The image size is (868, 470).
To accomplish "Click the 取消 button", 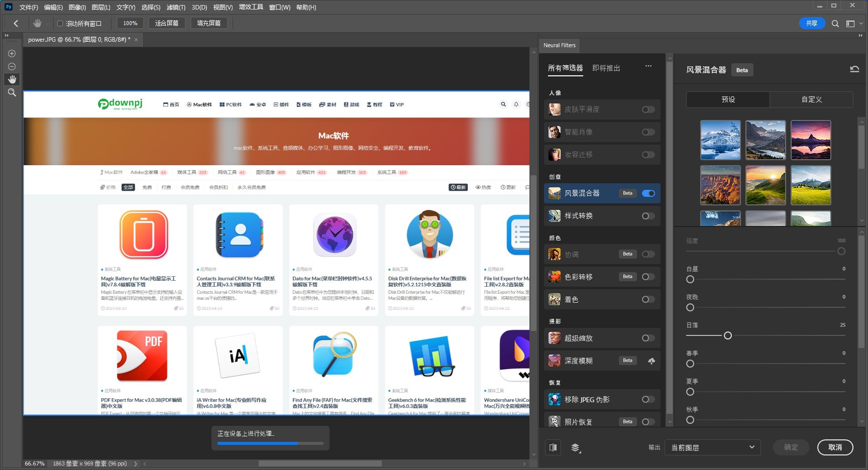I will click(835, 447).
